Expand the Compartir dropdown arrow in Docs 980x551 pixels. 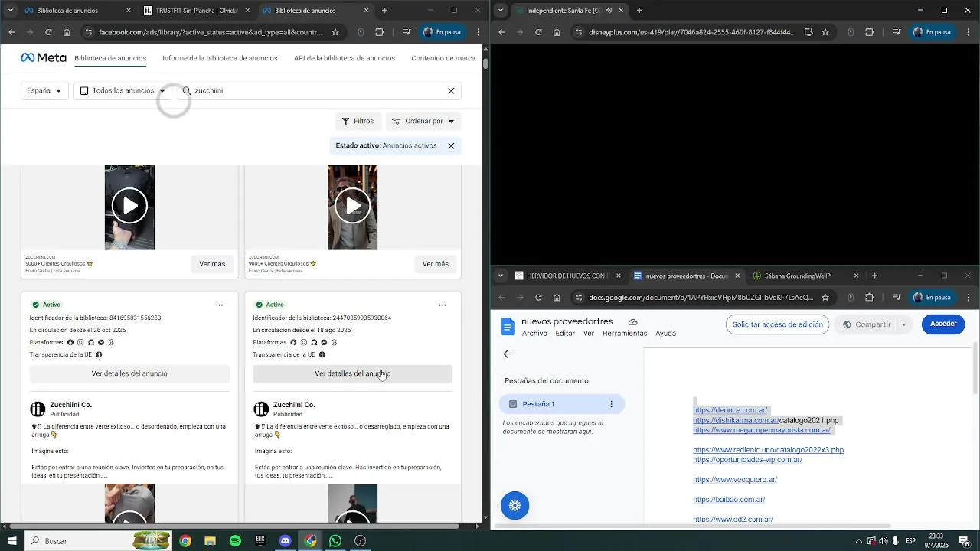pyautogui.click(x=903, y=324)
